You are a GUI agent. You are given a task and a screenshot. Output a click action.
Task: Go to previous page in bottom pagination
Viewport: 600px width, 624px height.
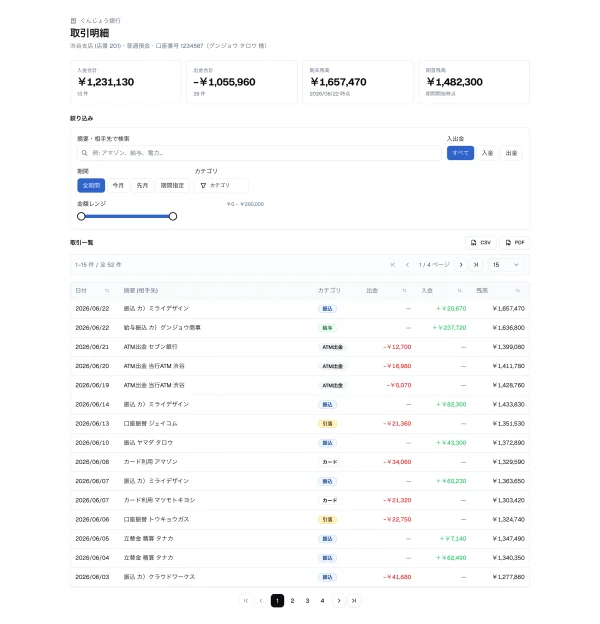tap(261, 601)
